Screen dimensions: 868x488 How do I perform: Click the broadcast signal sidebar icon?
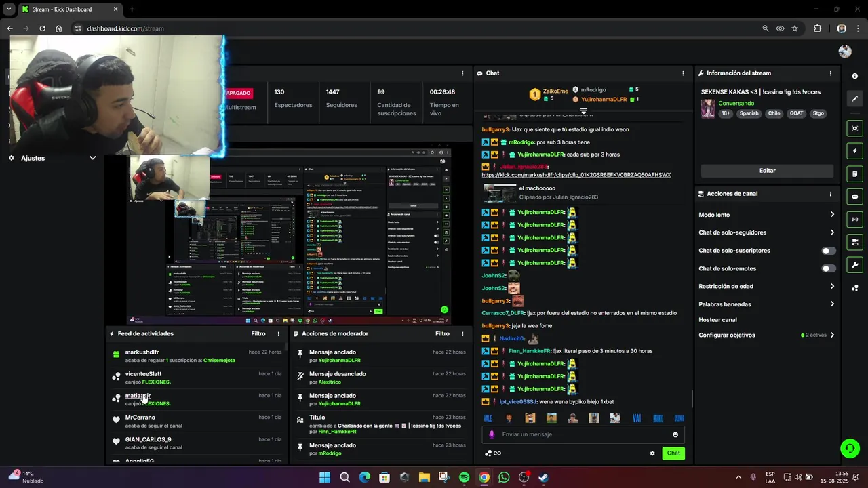pyautogui.click(x=854, y=219)
